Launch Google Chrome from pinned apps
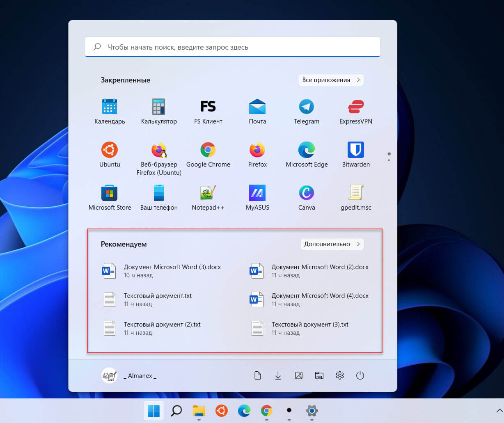 pyautogui.click(x=208, y=155)
